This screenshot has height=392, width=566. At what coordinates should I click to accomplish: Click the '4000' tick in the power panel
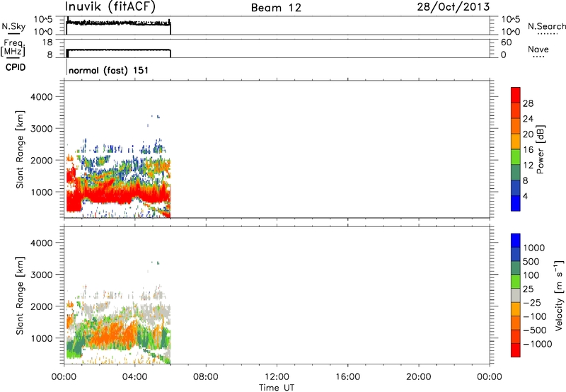click(41, 97)
